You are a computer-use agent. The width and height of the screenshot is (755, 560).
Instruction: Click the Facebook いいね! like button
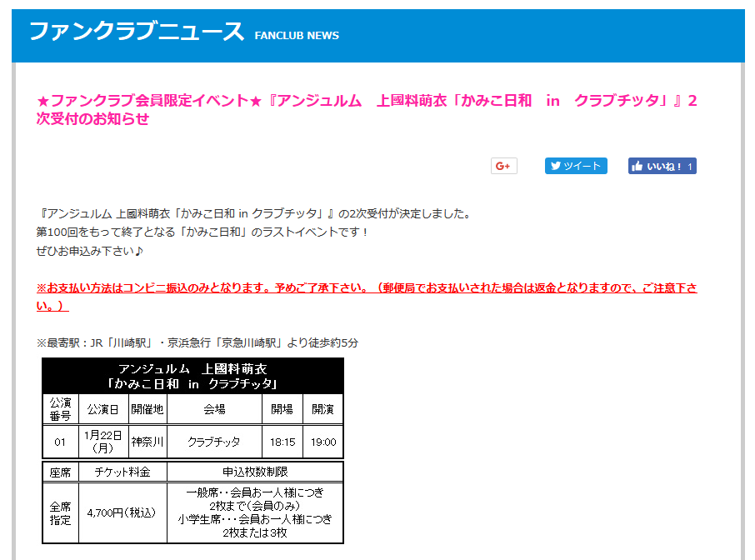(x=662, y=166)
